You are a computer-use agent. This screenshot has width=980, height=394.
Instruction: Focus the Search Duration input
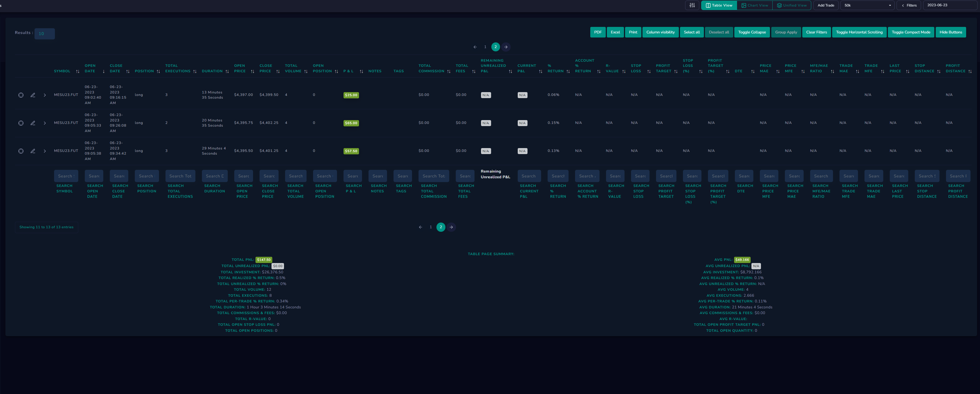pyautogui.click(x=215, y=176)
